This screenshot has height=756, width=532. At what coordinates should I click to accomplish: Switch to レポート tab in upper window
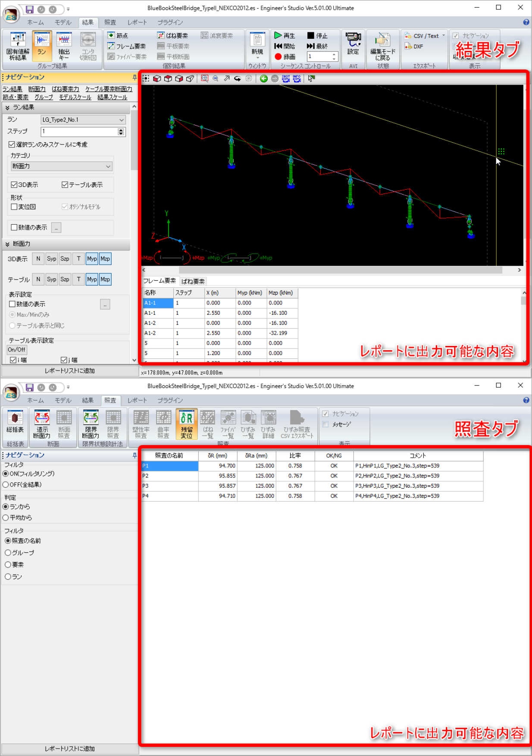click(137, 22)
